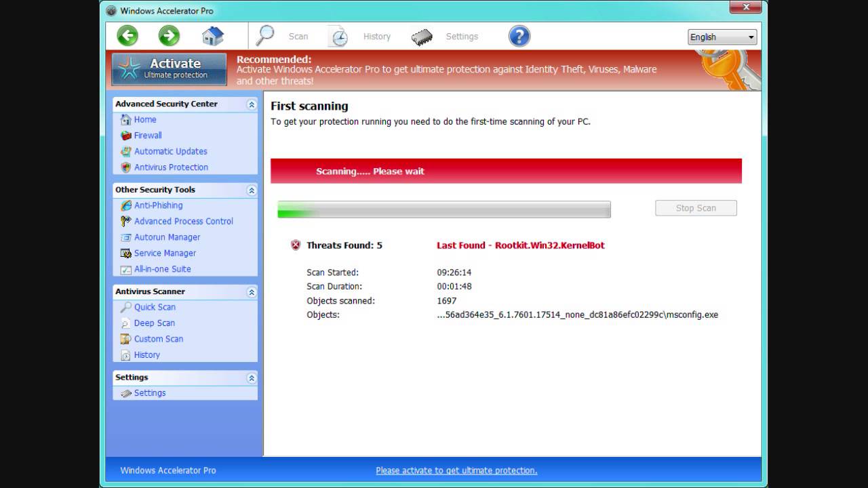Click the Home icon in sidebar
The height and width of the screenshot is (488, 868).
(x=125, y=120)
